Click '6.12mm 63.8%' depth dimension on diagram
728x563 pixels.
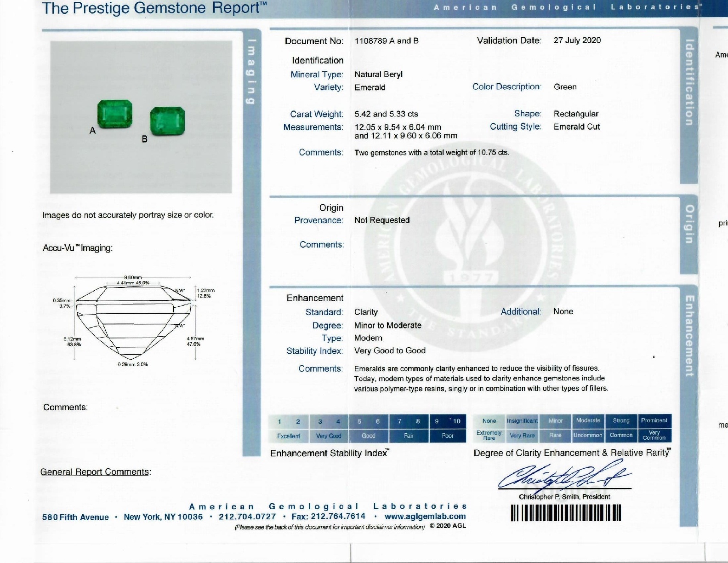pyautogui.click(x=72, y=342)
